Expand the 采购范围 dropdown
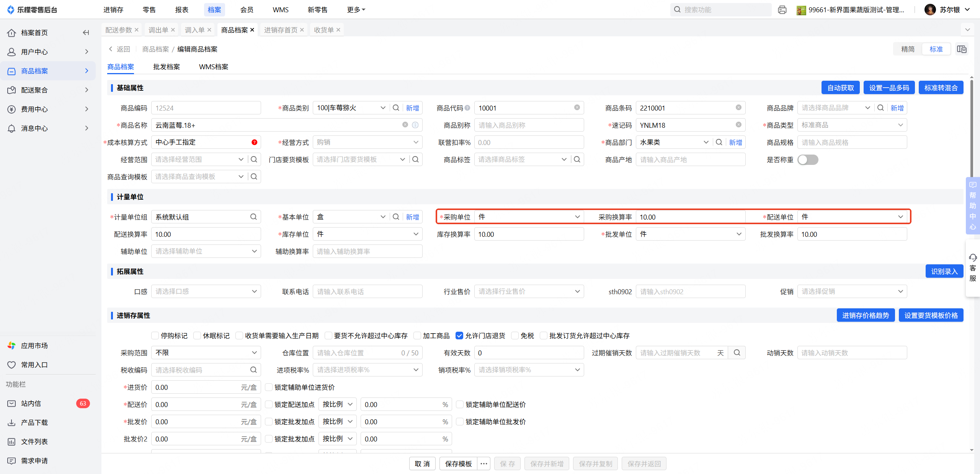 [x=206, y=353]
